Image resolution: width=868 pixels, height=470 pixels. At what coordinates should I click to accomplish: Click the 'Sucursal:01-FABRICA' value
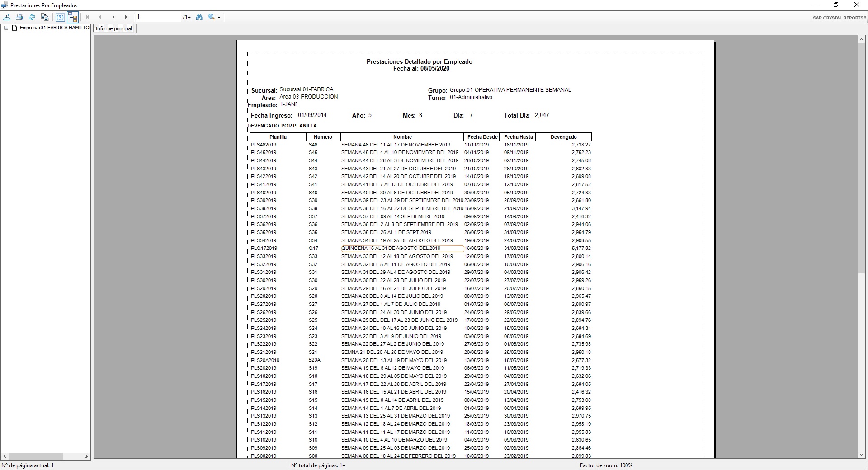pyautogui.click(x=307, y=89)
